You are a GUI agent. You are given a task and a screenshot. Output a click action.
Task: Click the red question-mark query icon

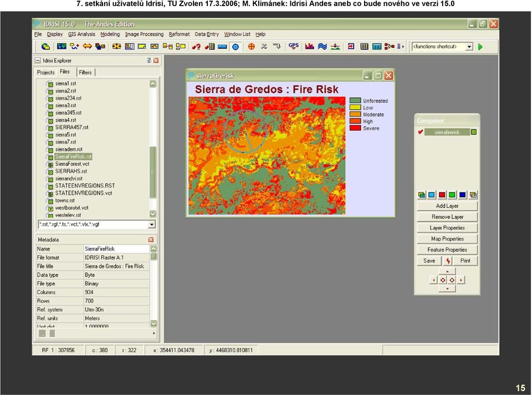[x=196, y=47]
